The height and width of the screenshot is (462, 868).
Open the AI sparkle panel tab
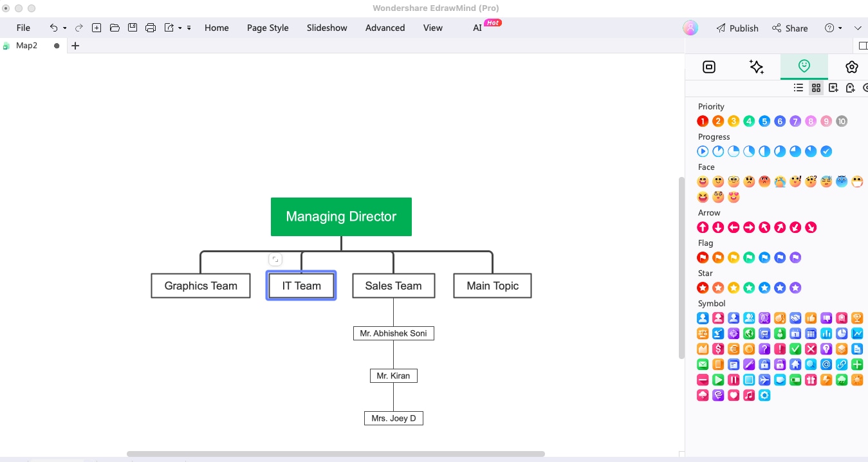pos(757,67)
